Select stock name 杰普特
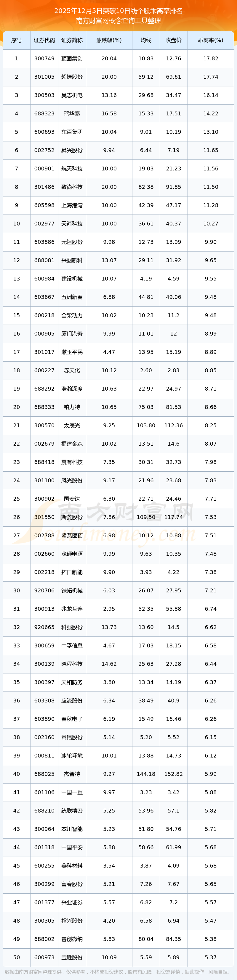Screen dimensions: 237x980 pos(72,774)
